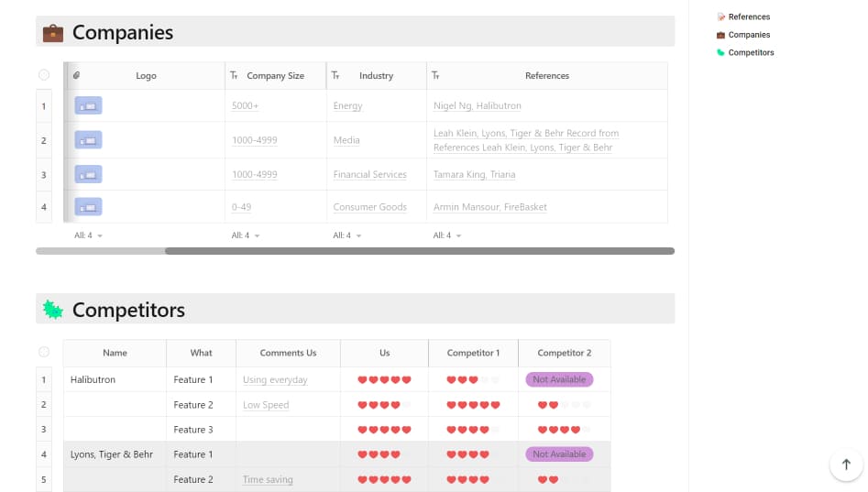The image size is (868, 492).
Task: Jump to Competitors in the sidebar outline
Action: coord(752,52)
